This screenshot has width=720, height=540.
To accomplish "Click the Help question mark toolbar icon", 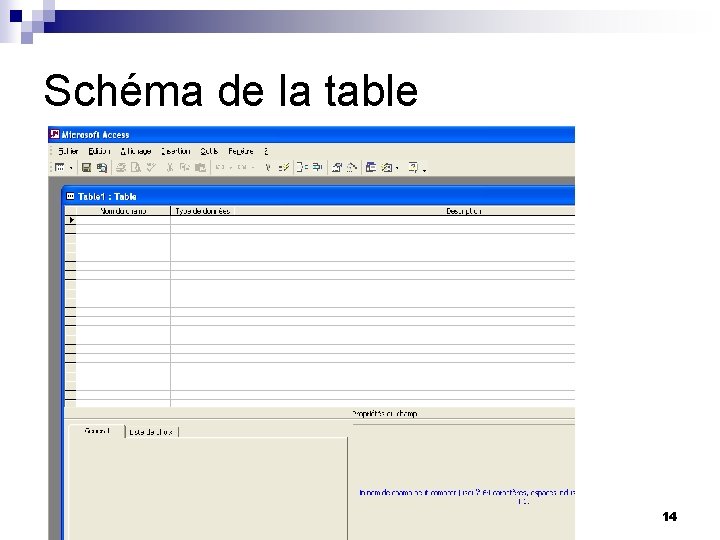I will click(x=413, y=168).
